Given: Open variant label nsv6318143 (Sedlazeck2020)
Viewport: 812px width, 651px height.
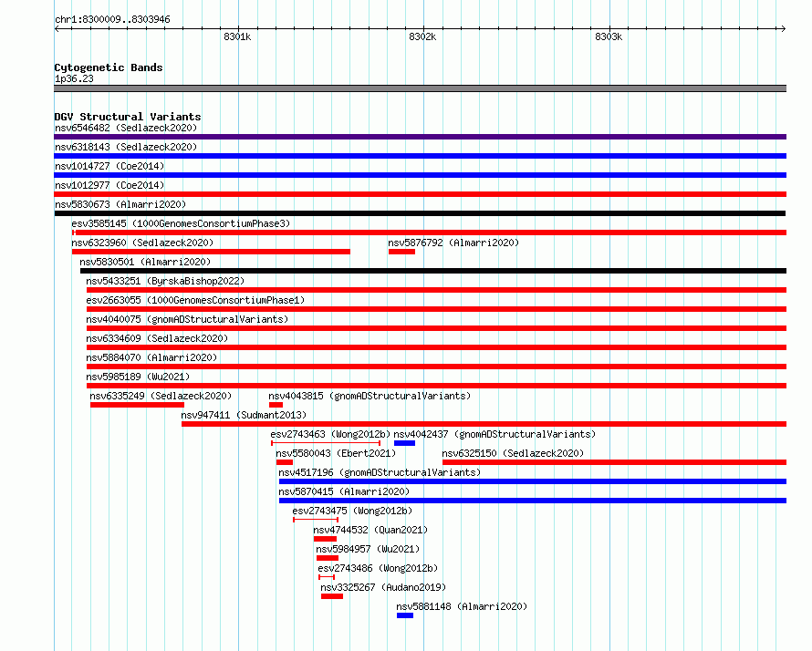Looking at the screenshot, I should point(126,147).
